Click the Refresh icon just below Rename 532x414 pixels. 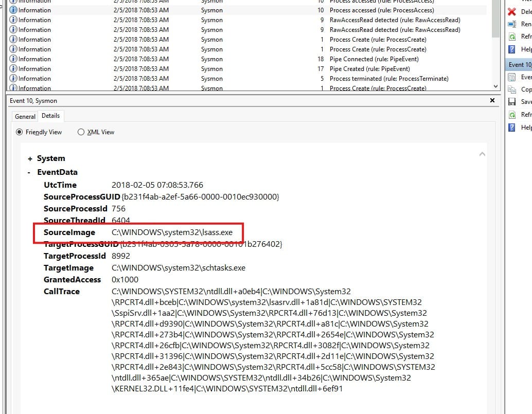[511, 37]
